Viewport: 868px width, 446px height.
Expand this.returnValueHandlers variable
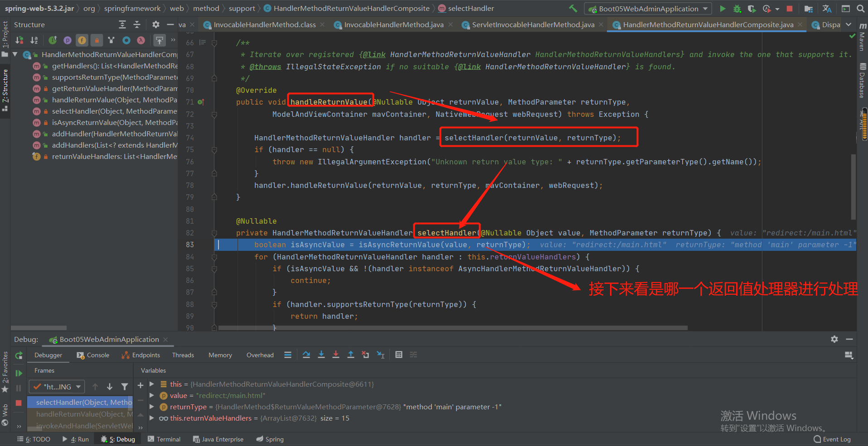click(152, 418)
